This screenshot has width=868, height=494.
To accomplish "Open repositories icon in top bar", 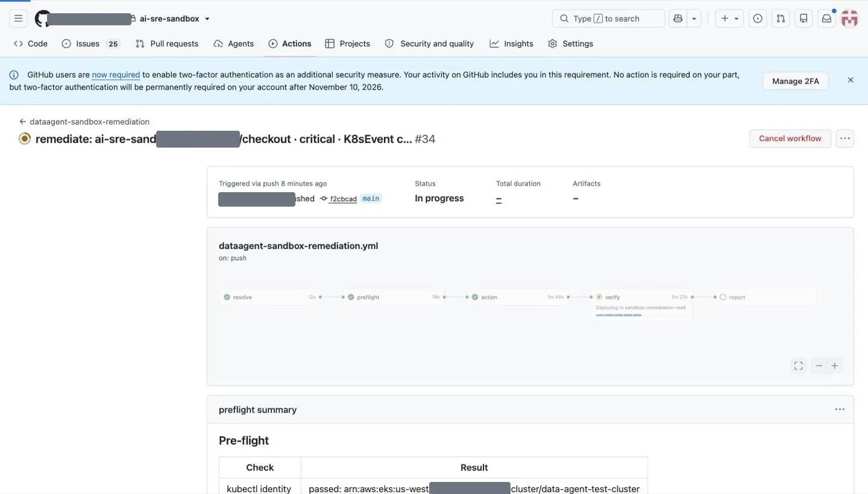I will (804, 19).
